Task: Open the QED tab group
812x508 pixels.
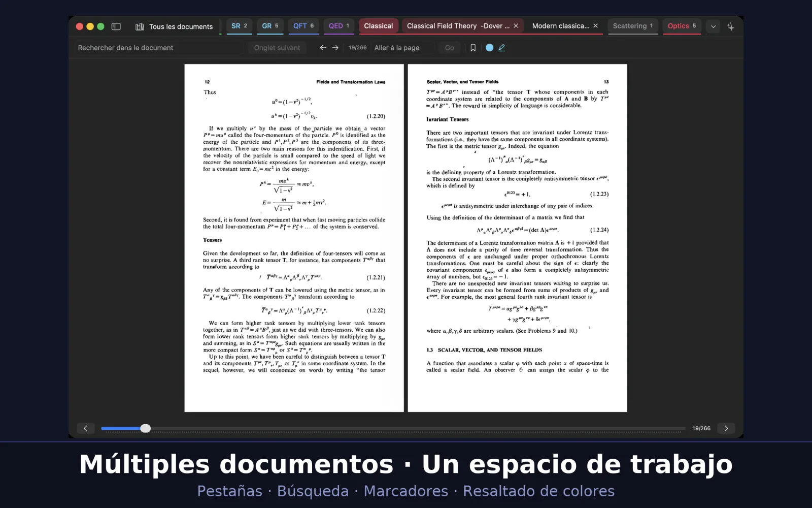Action: point(339,26)
